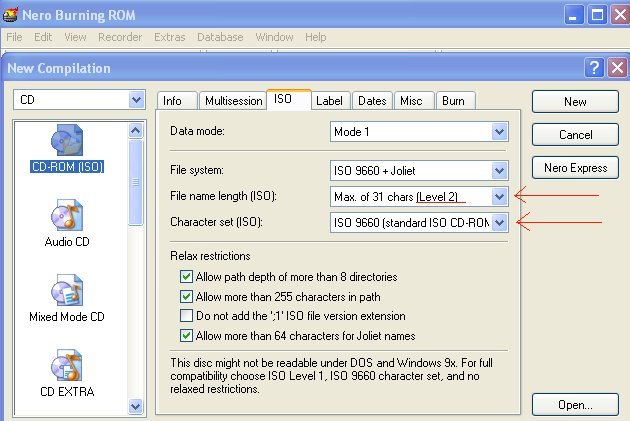Click the New Compilation help question mark
Viewport: 630px width, 421px height.
pos(594,67)
